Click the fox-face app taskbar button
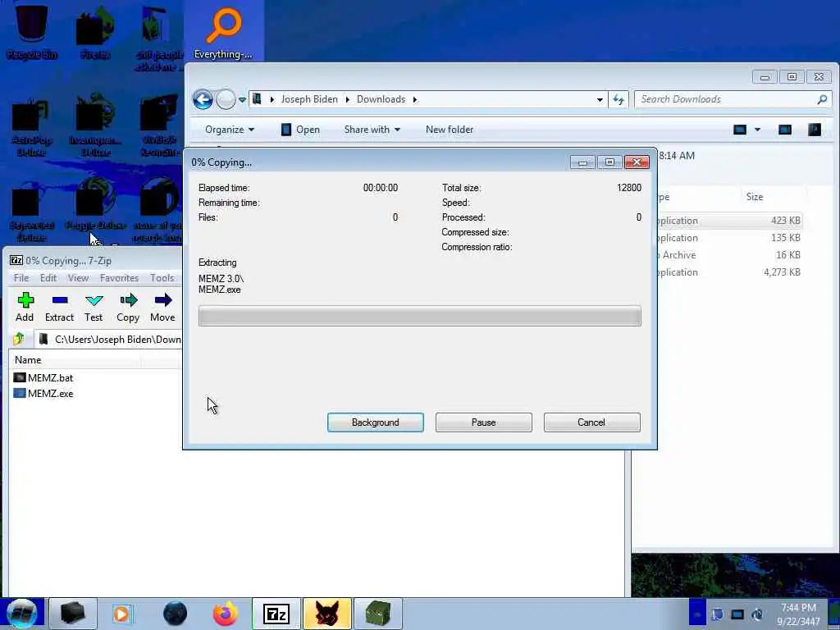 [327, 614]
